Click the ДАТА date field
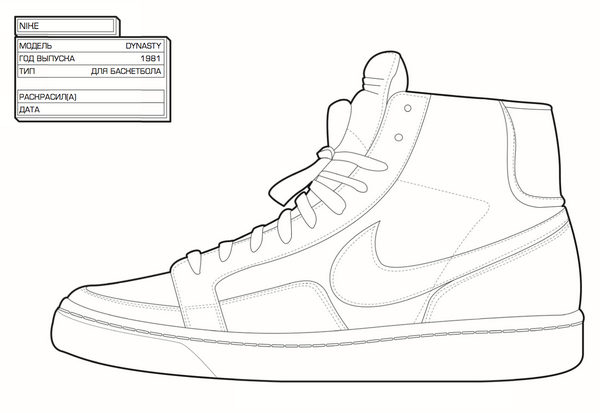 click(90, 108)
